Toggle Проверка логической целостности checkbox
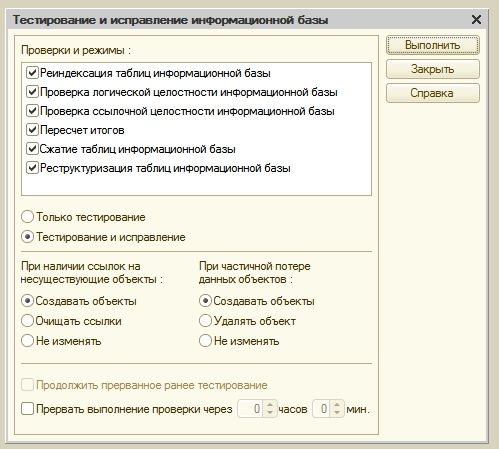 [x=32, y=92]
